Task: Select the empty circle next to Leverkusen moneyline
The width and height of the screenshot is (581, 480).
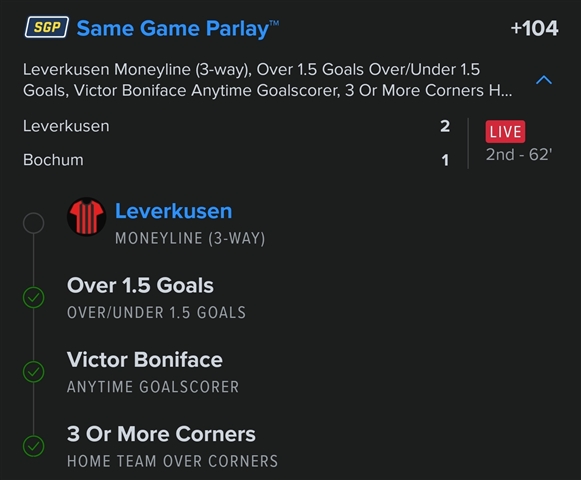Action: click(33, 223)
